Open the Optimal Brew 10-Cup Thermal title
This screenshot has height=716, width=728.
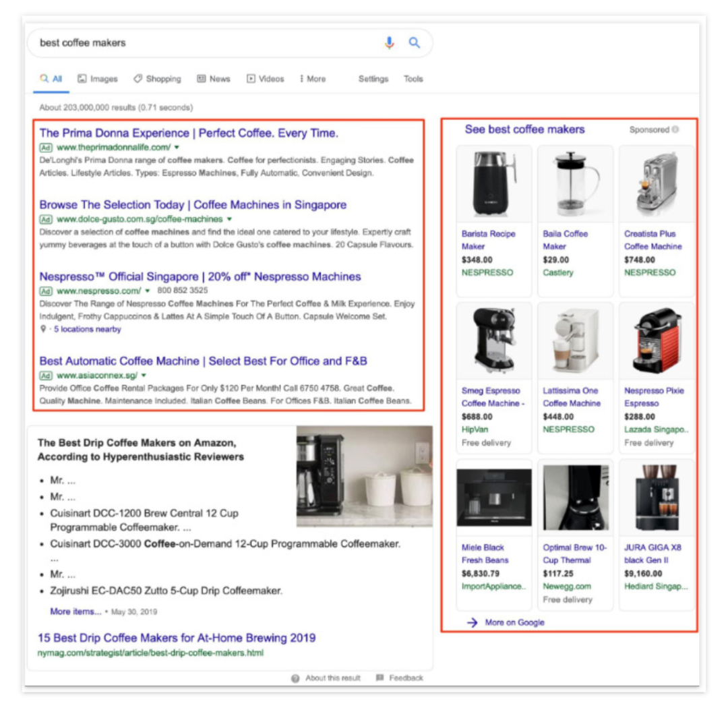(575, 554)
